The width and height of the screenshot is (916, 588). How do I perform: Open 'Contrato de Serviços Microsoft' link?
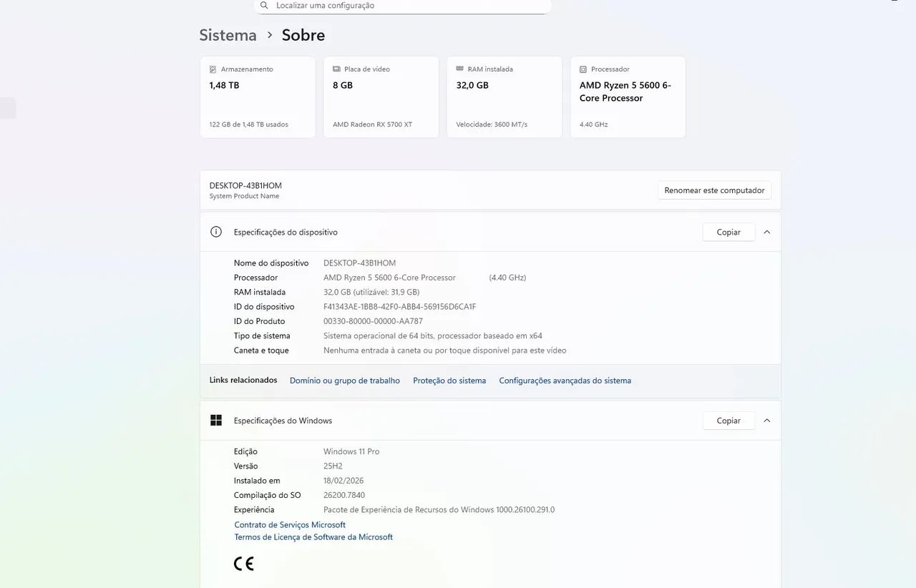[x=290, y=525]
